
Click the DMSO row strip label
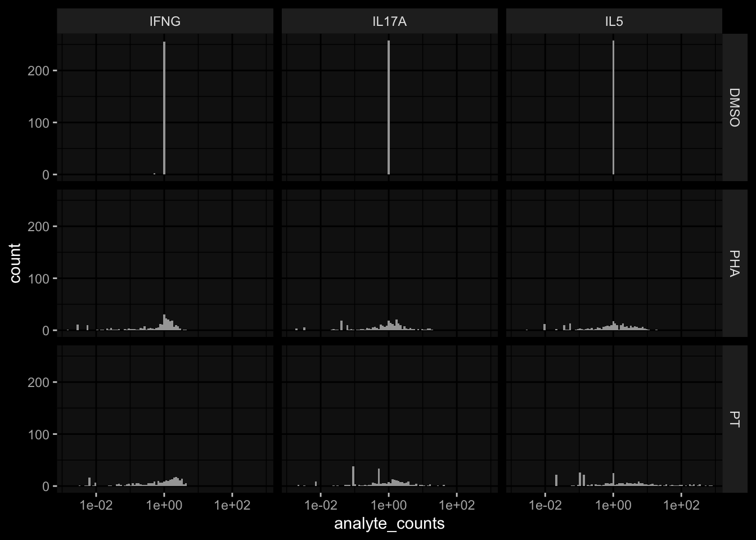(x=734, y=107)
